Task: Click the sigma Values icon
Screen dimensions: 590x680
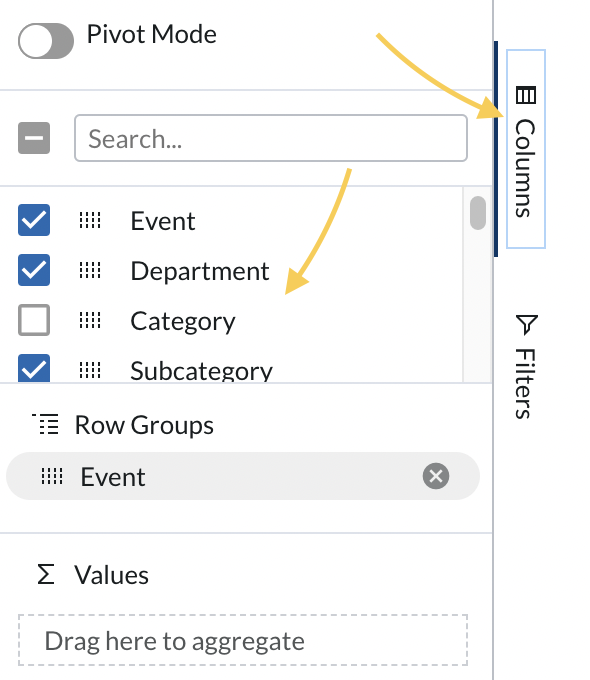Action: point(46,574)
